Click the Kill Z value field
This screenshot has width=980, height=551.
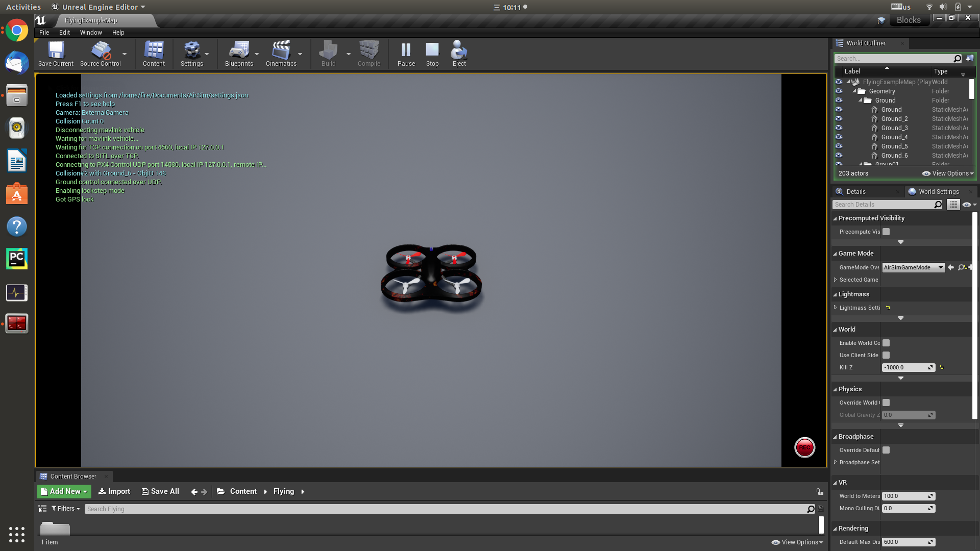[908, 367]
